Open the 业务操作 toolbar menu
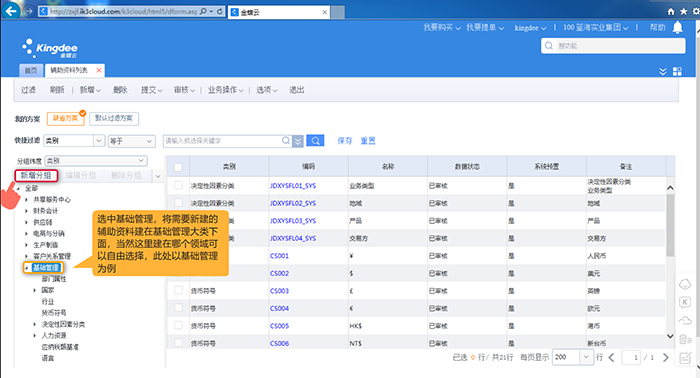 pyautogui.click(x=225, y=90)
